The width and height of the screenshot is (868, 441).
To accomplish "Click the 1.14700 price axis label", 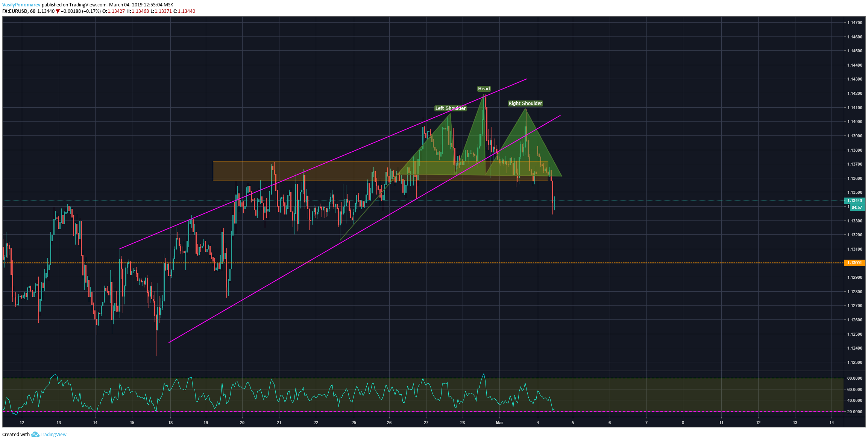I will [x=854, y=23].
